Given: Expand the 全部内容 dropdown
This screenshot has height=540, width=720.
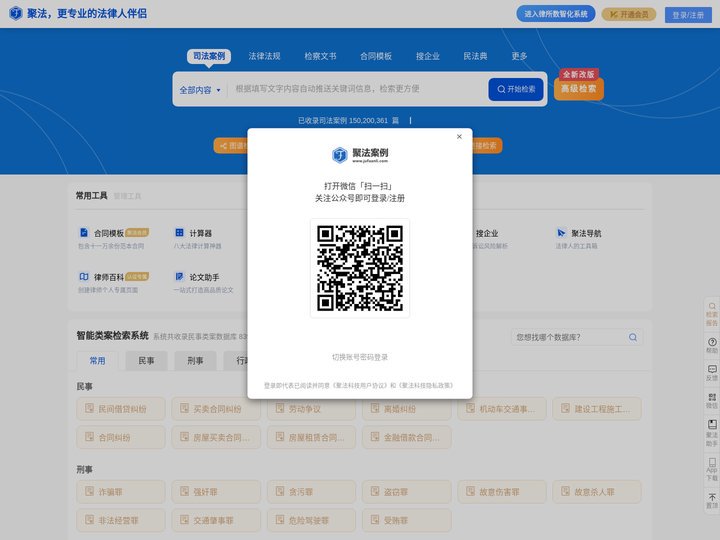Looking at the screenshot, I should 200,90.
